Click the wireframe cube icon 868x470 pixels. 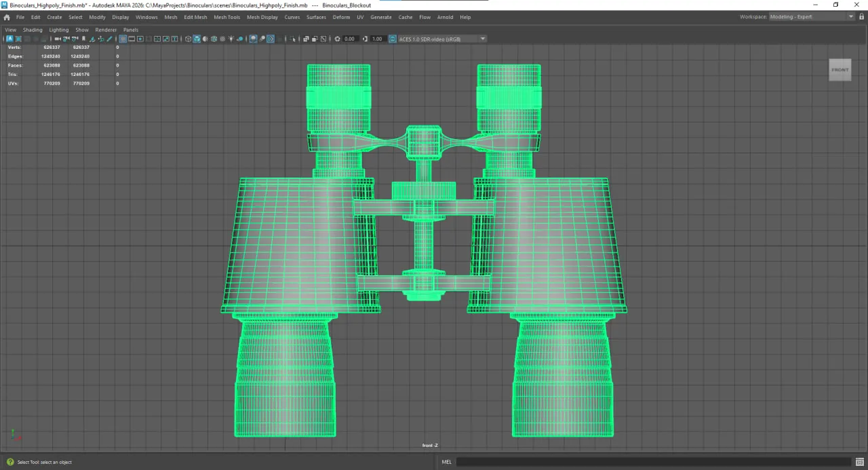coord(188,39)
